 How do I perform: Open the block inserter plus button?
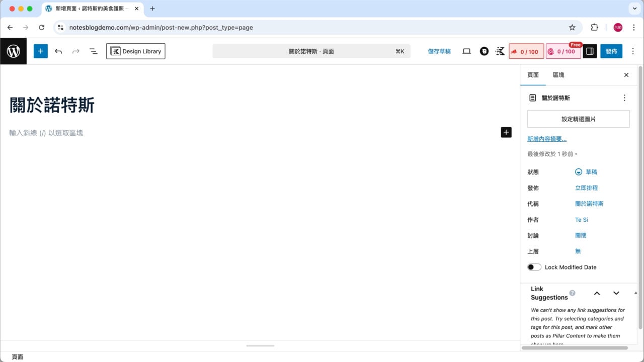pos(41,51)
